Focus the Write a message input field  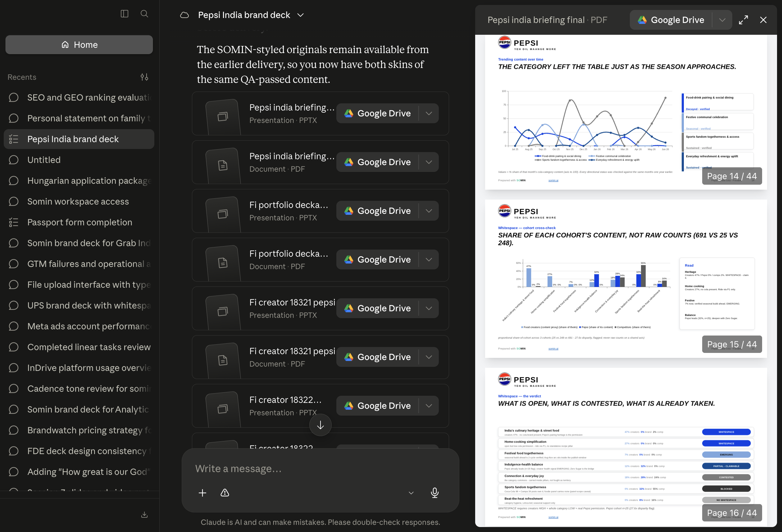(x=320, y=469)
